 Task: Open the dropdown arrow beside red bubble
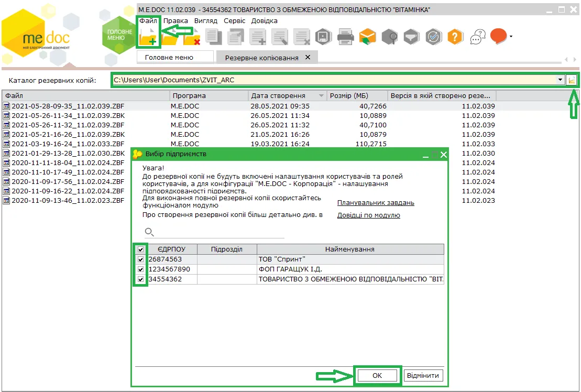tap(511, 36)
